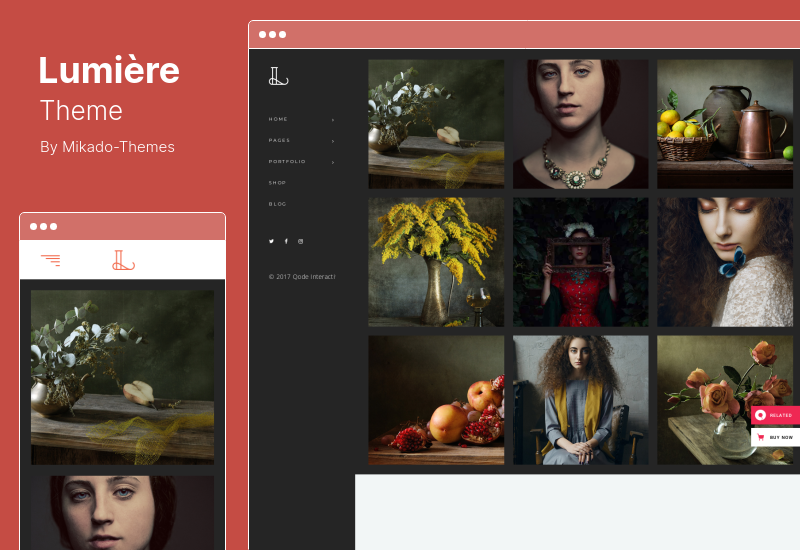Open the Blog menu item
The height and width of the screenshot is (550, 800).
[278, 204]
